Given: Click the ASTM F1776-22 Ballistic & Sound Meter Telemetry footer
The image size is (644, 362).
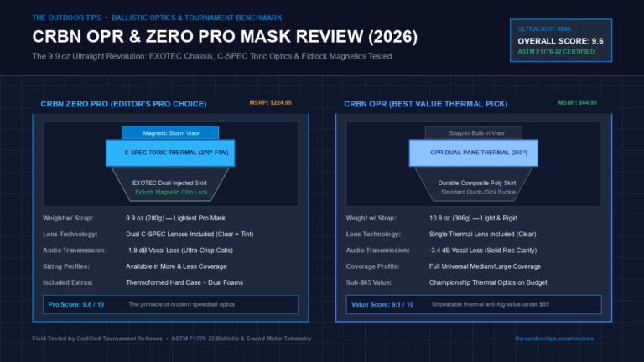Looking at the screenshot, I should click(x=241, y=339).
